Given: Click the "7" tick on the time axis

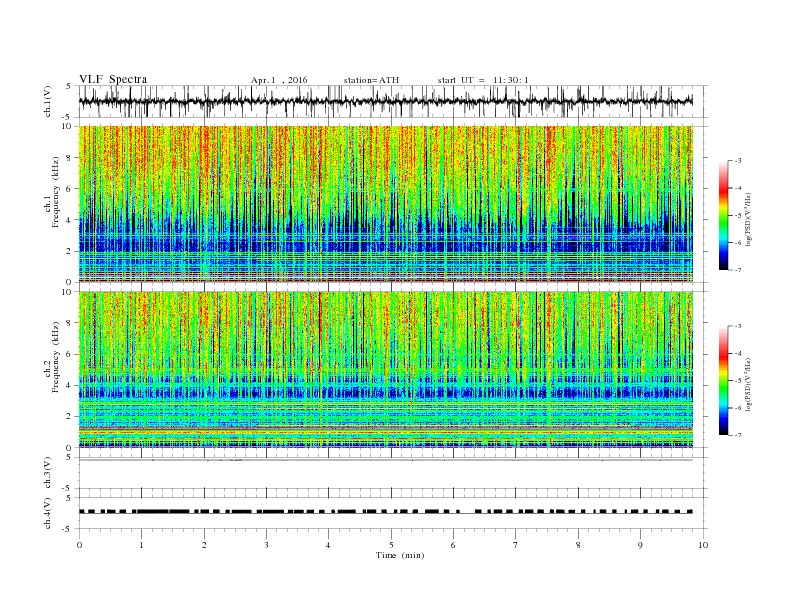Looking at the screenshot, I should point(516,545).
